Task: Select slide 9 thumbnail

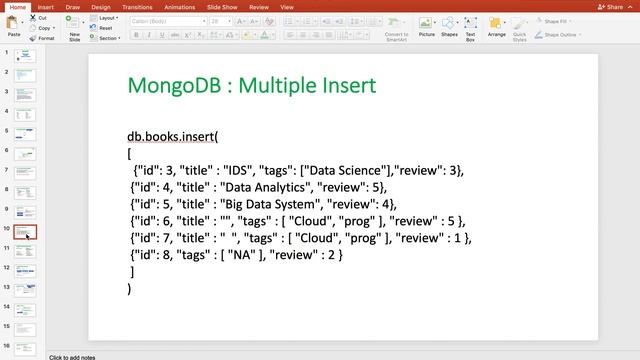Action: 25,212
